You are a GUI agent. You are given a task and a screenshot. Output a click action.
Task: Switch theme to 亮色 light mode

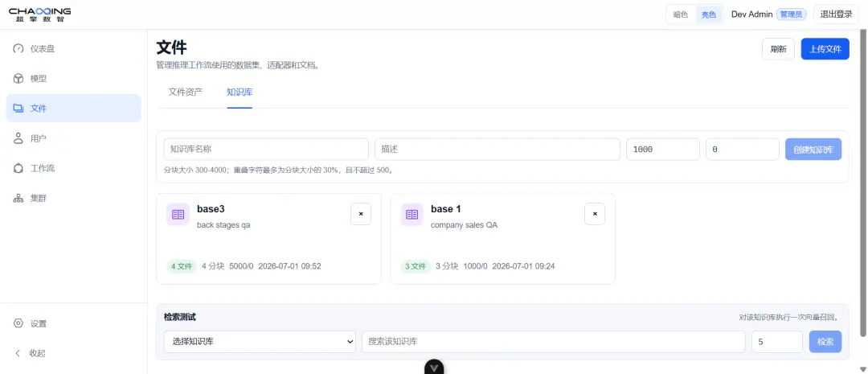709,14
